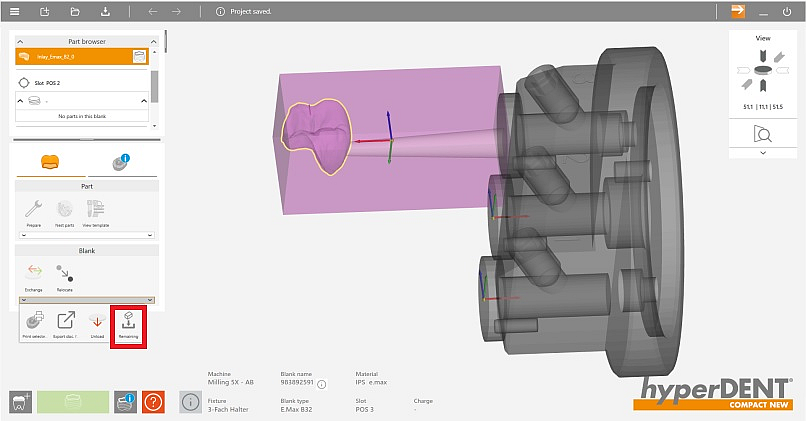Image resolution: width=806 pixels, height=421 pixels.
Task: Collapse the Blank section dropdown bar
Action: (85, 300)
